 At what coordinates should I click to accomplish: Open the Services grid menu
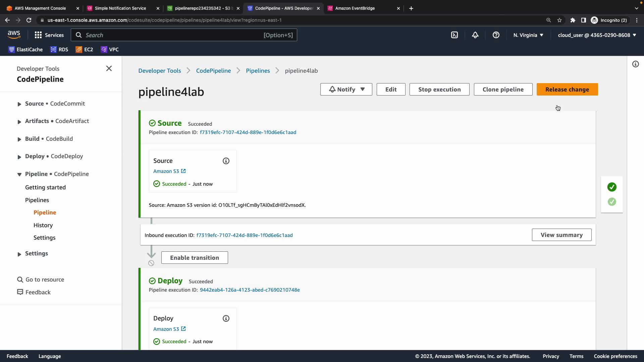pyautogui.click(x=49, y=35)
